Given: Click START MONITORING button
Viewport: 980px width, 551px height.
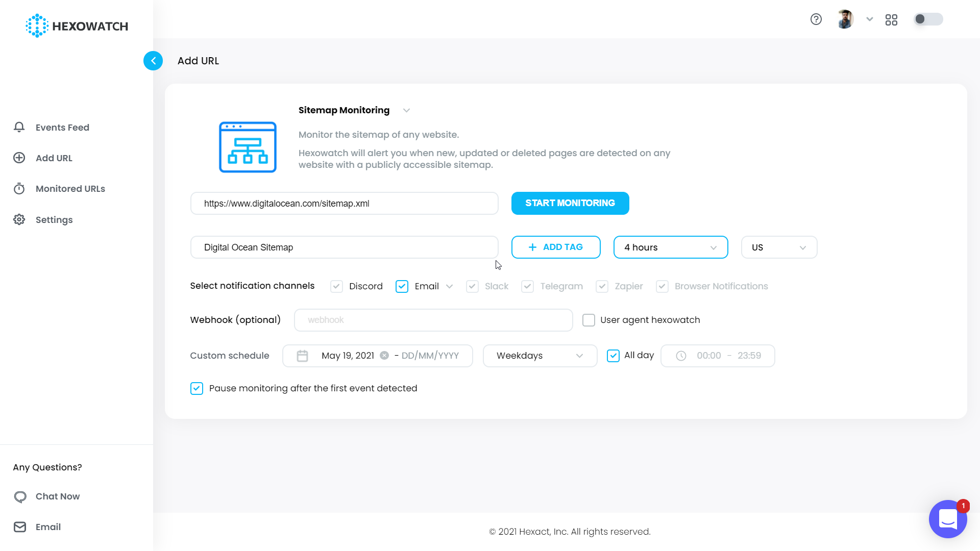Looking at the screenshot, I should (x=570, y=203).
